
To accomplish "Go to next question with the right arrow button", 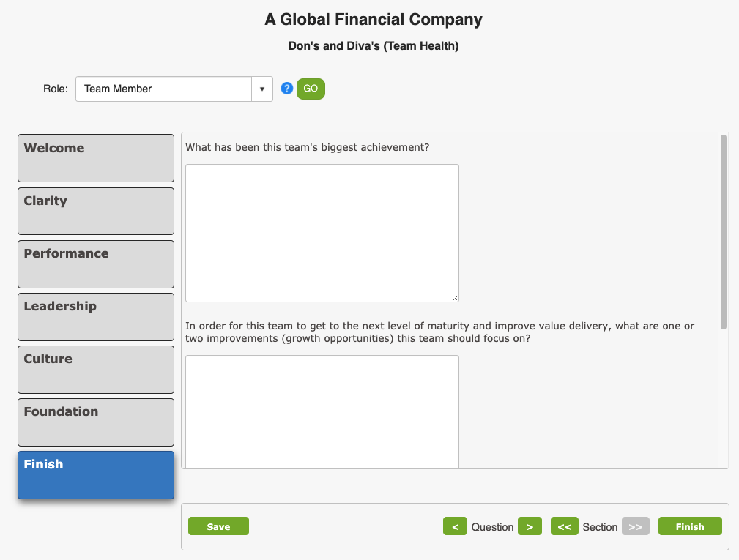I will [x=530, y=526].
